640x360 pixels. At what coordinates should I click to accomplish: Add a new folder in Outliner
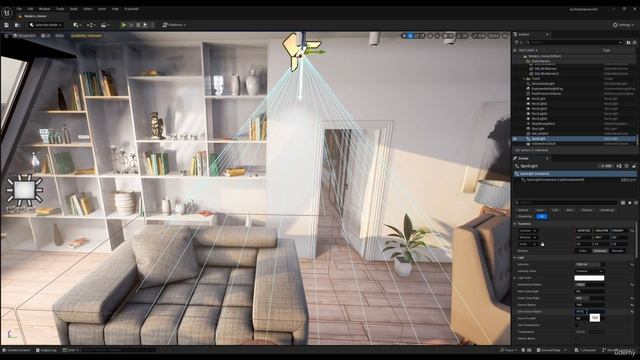[628, 42]
